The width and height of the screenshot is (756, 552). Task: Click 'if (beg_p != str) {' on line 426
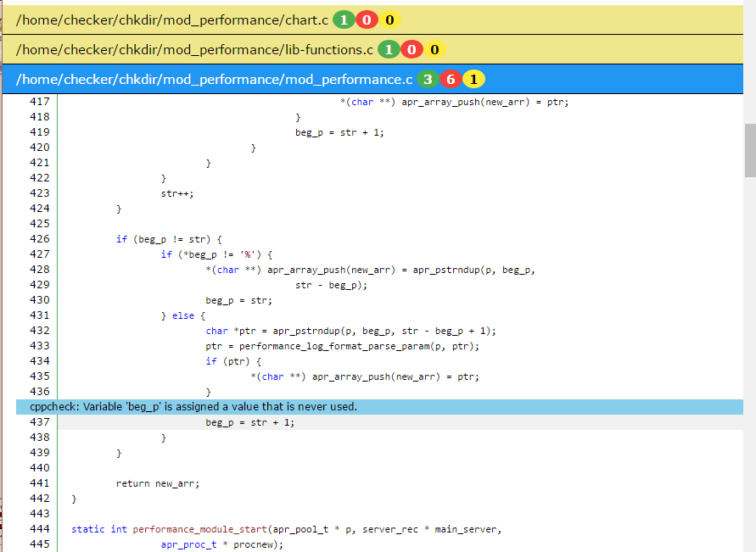point(169,239)
